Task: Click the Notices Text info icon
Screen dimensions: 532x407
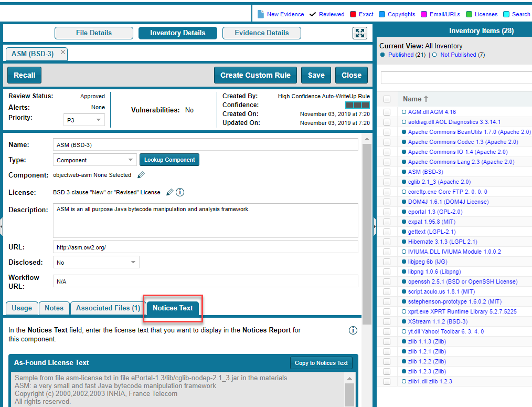Action: [x=353, y=330]
